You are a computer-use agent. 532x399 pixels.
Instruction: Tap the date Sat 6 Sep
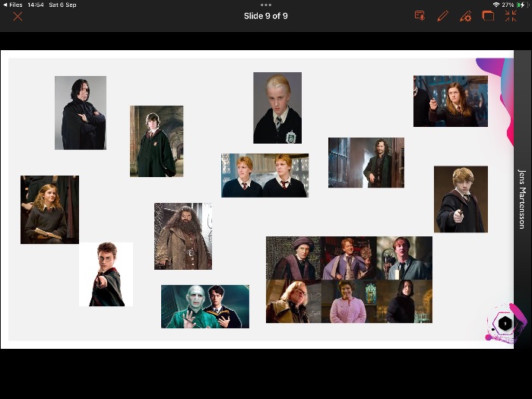pos(62,5)
